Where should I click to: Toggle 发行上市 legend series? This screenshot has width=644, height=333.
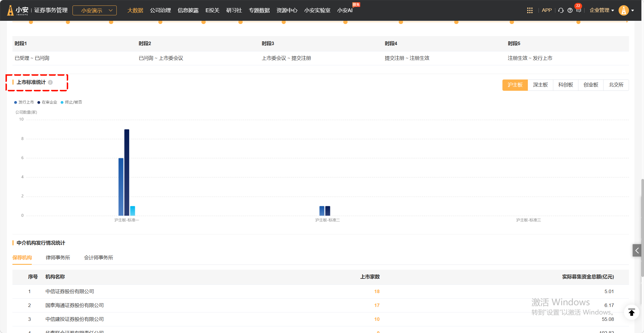click(24, 102)
